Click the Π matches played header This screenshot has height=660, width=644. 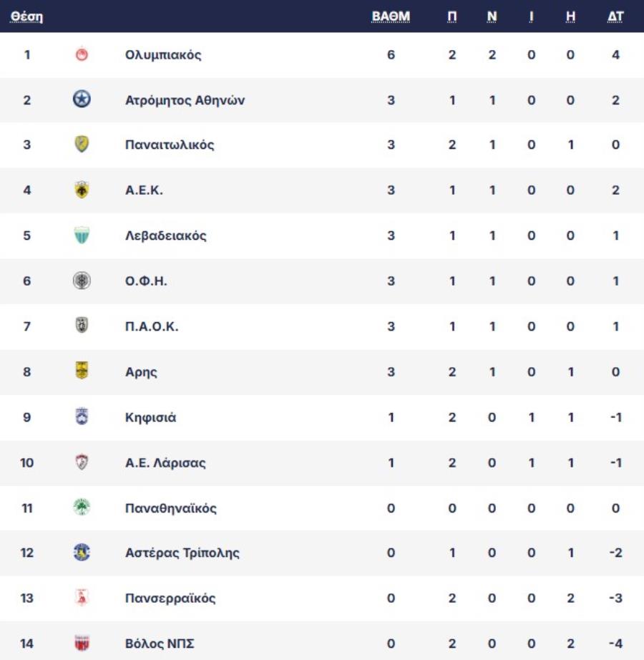[x=452, y=16]
